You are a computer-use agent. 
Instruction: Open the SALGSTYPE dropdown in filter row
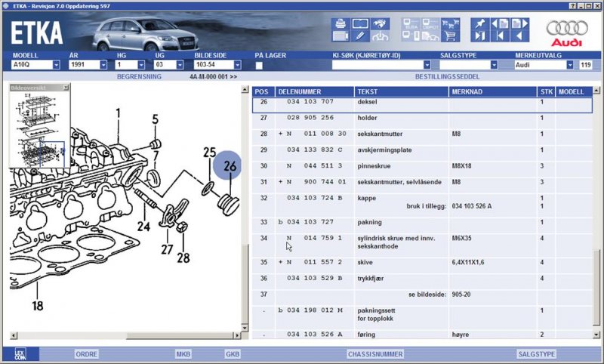pos(494,65)
